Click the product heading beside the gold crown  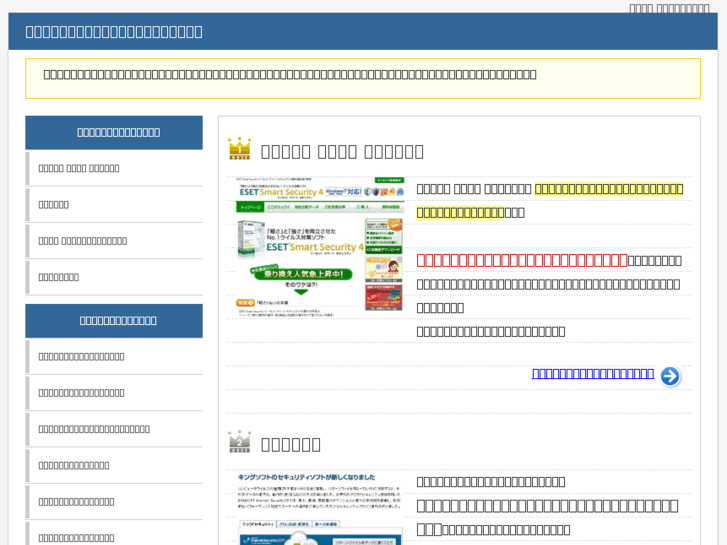tap(342, 152)
